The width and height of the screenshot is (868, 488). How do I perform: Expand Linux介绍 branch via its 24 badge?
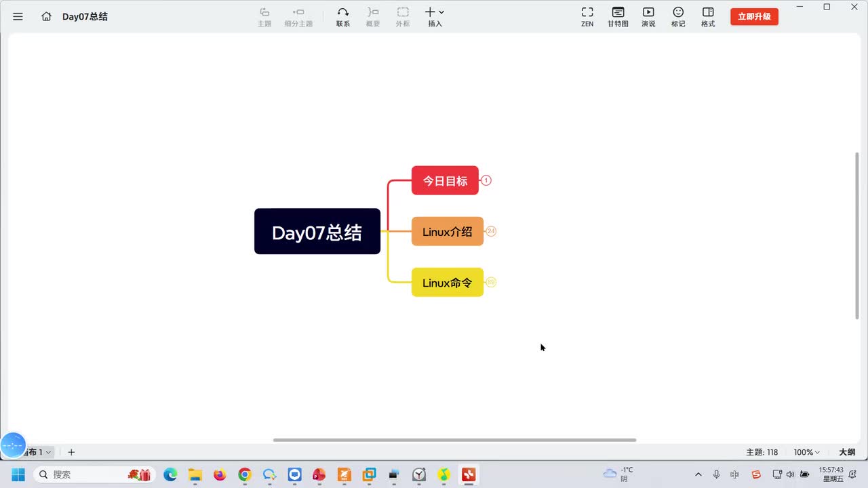(x=491, y=231)
